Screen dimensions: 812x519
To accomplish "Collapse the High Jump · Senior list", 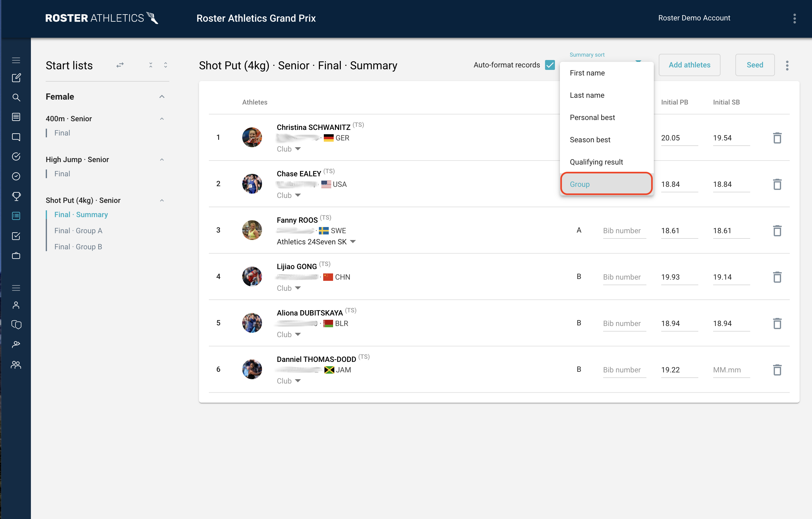I will click(x=162, y=160).
